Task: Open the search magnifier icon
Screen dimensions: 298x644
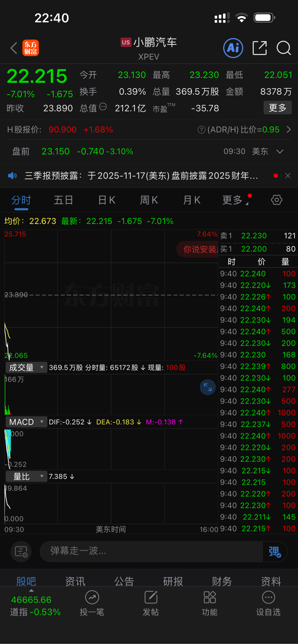Action: pos(284,48)
